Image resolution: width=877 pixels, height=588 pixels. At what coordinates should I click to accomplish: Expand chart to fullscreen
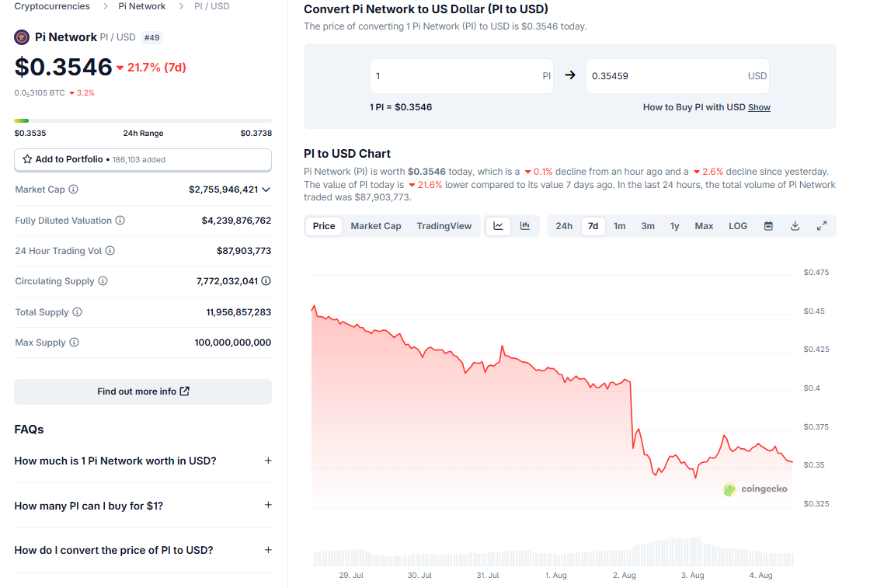tap(822, 226)
